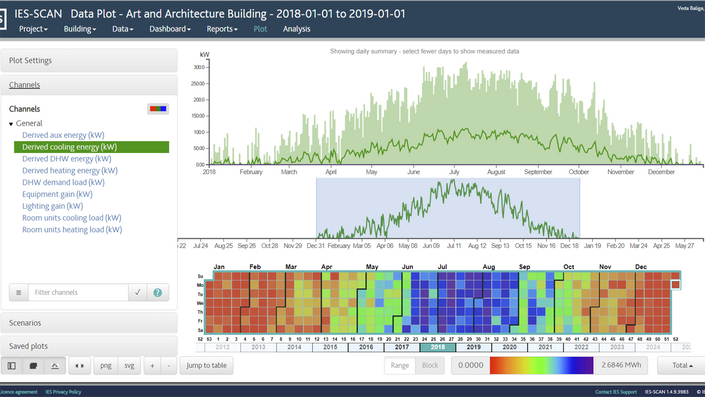Viewport: 705px width, 397px height.
Task: Select Block color scale mode
Action: click(430, 366)
